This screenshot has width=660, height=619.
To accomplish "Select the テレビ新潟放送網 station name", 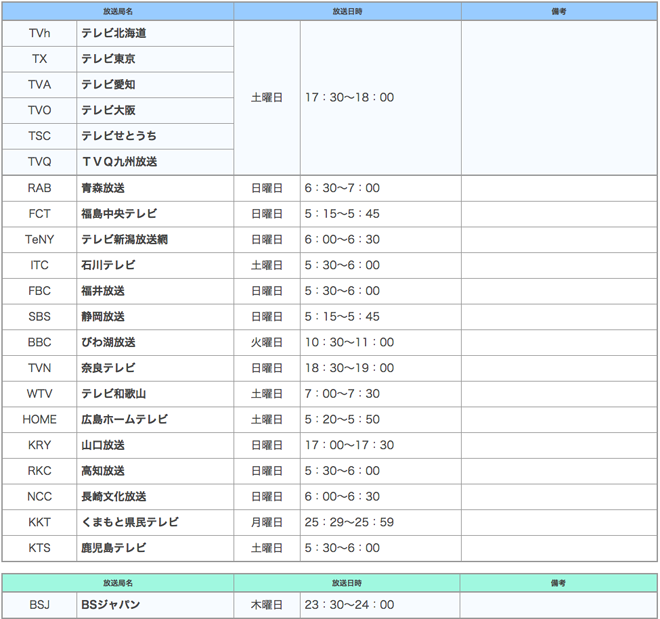I will click(x=125, y=239).
